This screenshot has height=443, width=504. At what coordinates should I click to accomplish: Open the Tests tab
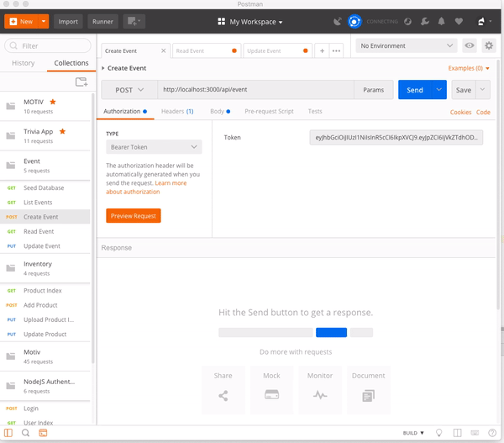tap(315, 111)
